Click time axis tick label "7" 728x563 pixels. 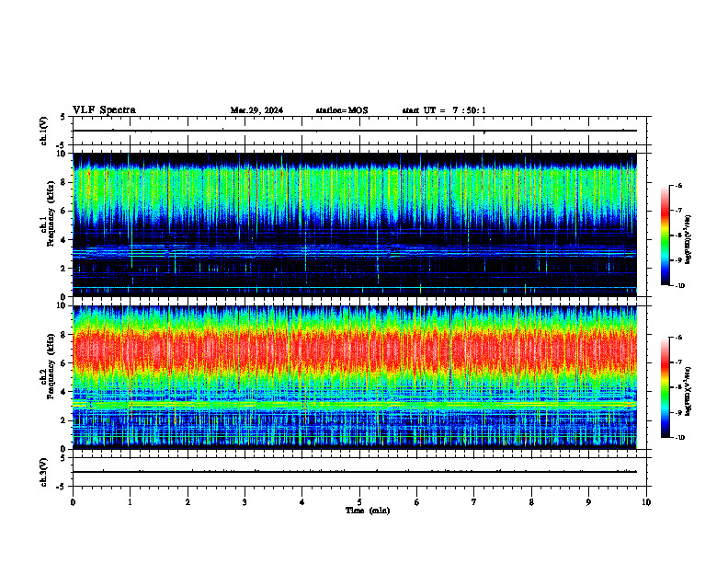click(474, 502)
